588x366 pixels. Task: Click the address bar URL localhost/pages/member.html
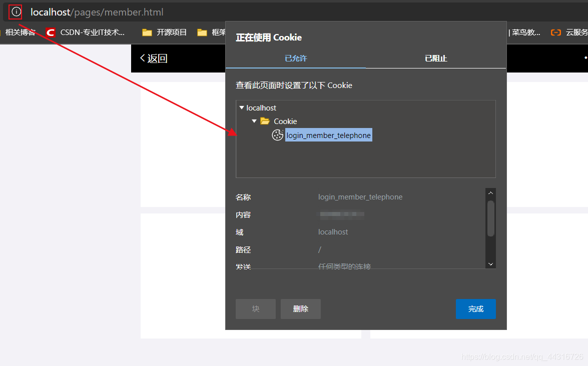(97, 12)
